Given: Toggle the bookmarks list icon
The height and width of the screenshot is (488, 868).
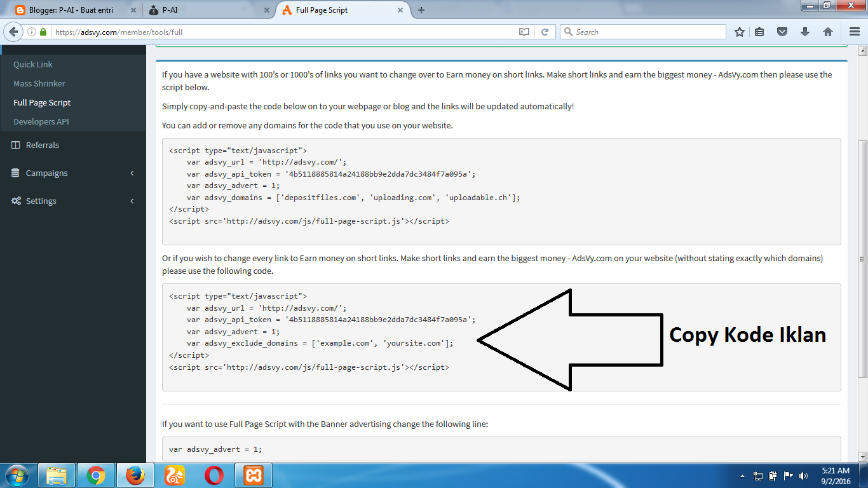Looking at the screenshot, I should (760, 31).
